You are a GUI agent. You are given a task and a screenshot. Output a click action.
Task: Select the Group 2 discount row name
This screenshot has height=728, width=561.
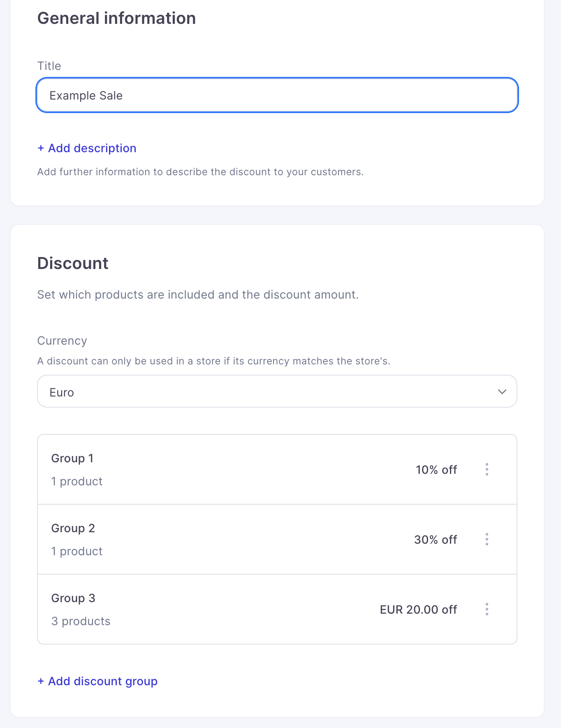[x=73, y=528]
